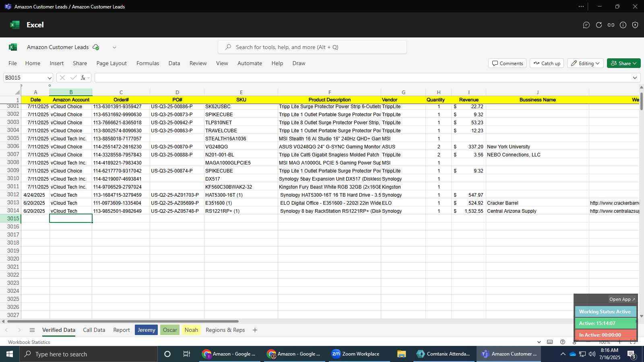Click the saved-to-cloud status icon
Image resolution: width=644 pixels, height=362 pixels.
click(x=96, y=47)
